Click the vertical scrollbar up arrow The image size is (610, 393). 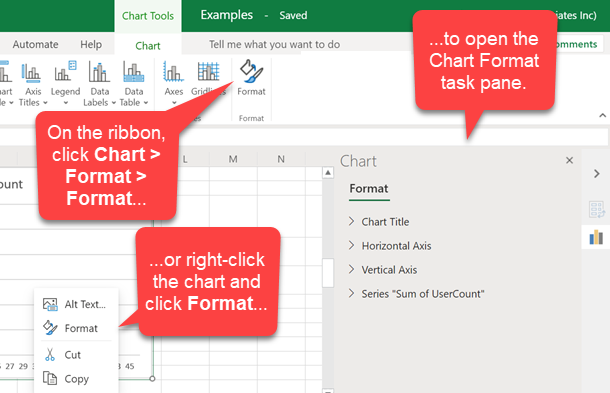[328, 172]
